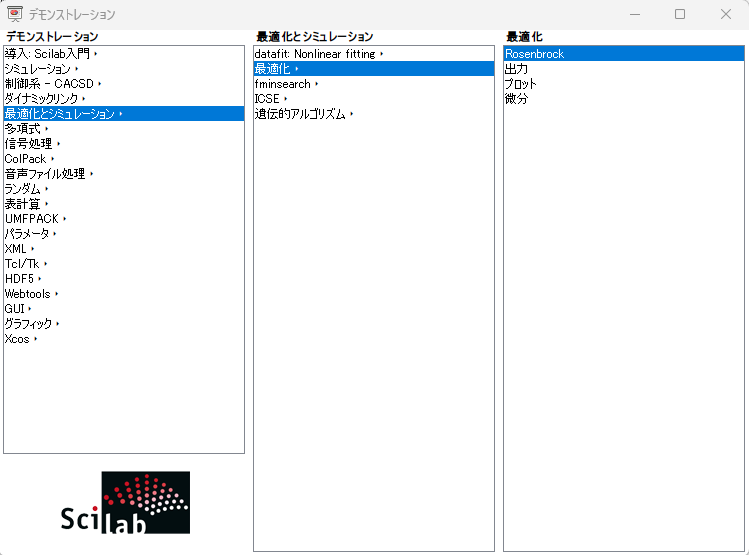The image size is (749, 555).
Task: Start the 微分 demo
Action: tap(517, 99)
